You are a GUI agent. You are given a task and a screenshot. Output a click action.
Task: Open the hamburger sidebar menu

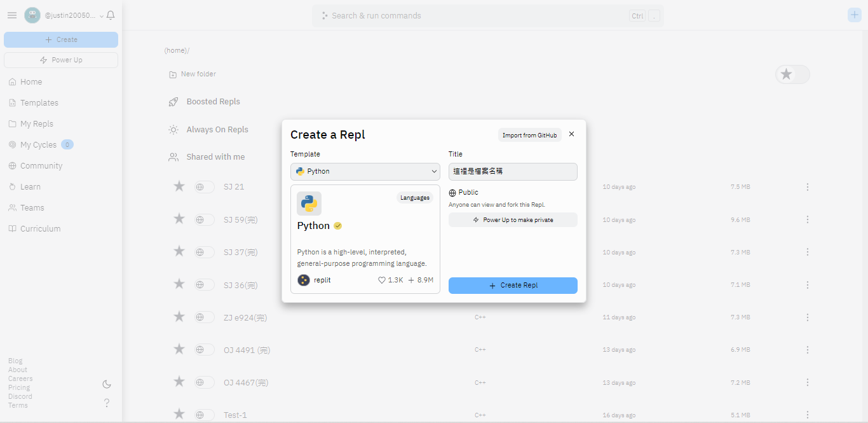(12, 15)
